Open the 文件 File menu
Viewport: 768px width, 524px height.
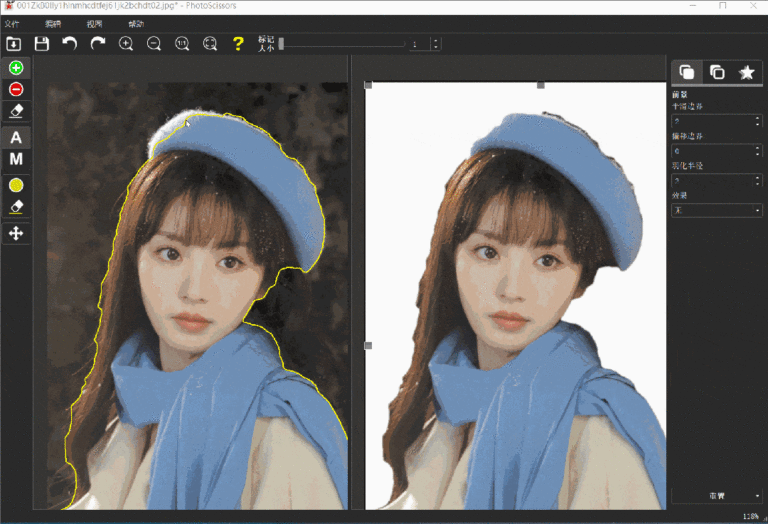coord(12,23)
